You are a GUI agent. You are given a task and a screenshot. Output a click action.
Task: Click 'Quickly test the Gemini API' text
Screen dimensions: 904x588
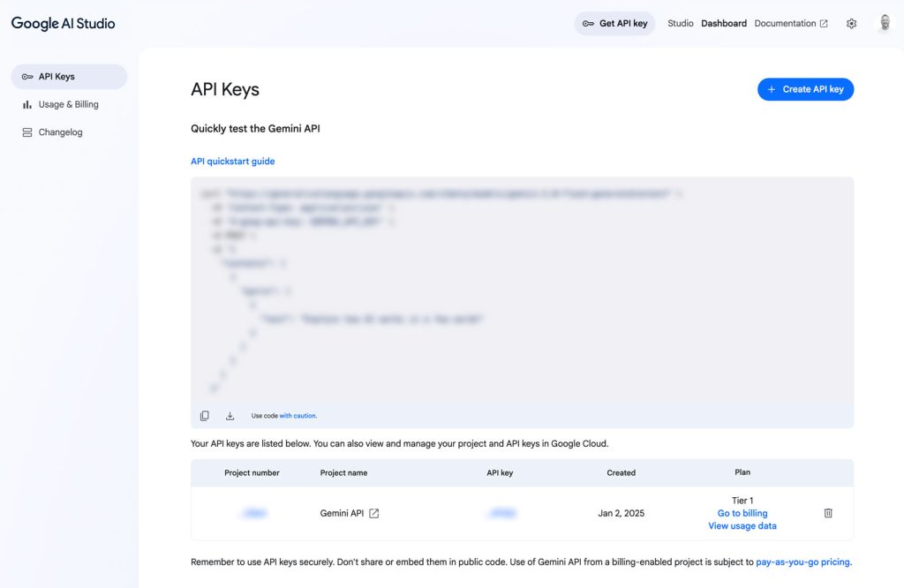(255, 129)
